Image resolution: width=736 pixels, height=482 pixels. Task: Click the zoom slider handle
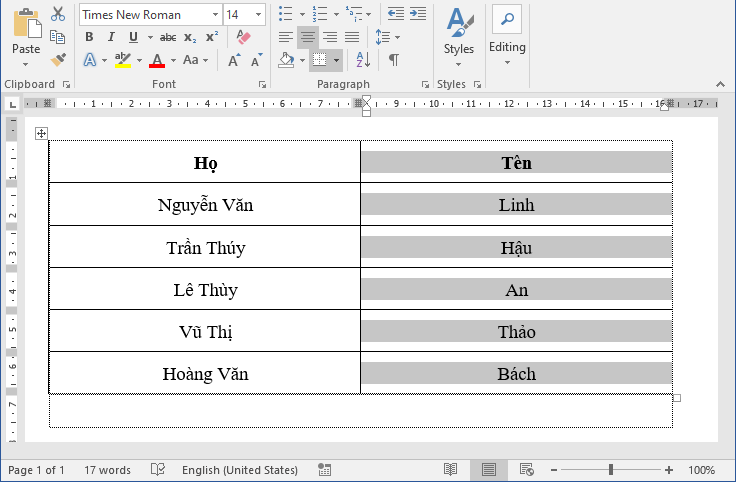611,470
